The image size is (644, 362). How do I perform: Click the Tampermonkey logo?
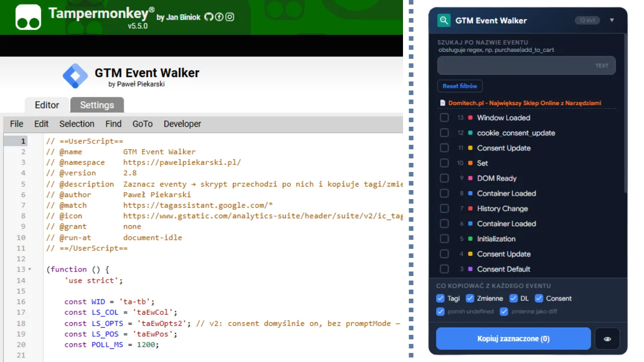(28, 17)
